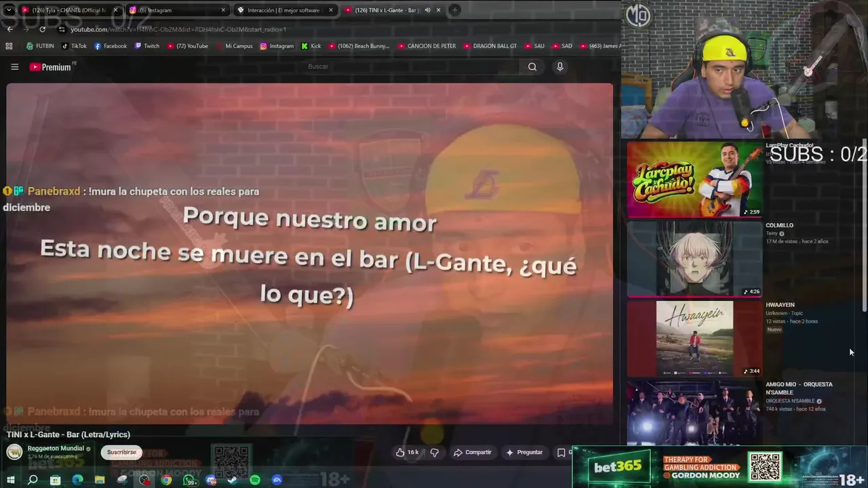
Task: Open File Explorer from taskbar
Action: (100, 480)
